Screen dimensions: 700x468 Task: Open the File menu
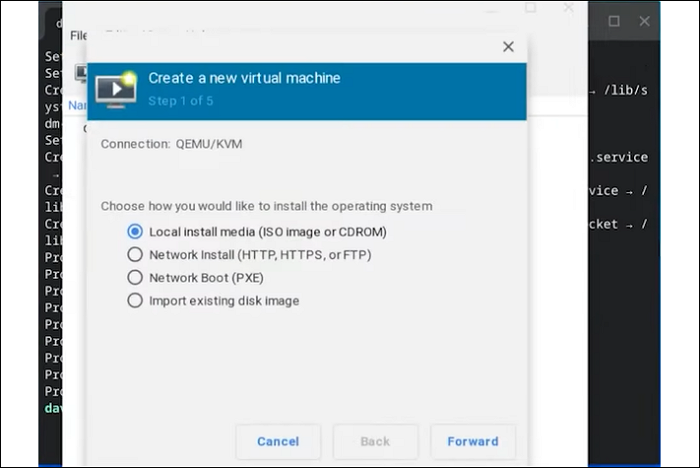78,35
